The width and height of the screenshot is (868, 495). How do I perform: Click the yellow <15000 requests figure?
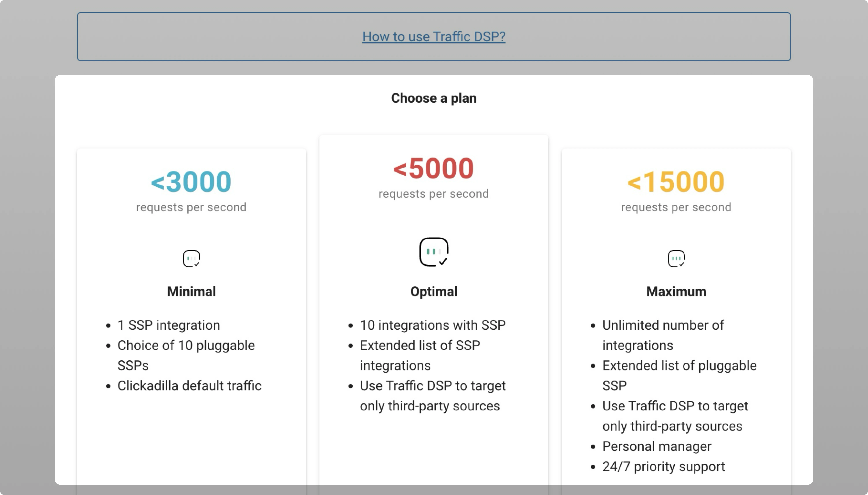coord(676,182)
